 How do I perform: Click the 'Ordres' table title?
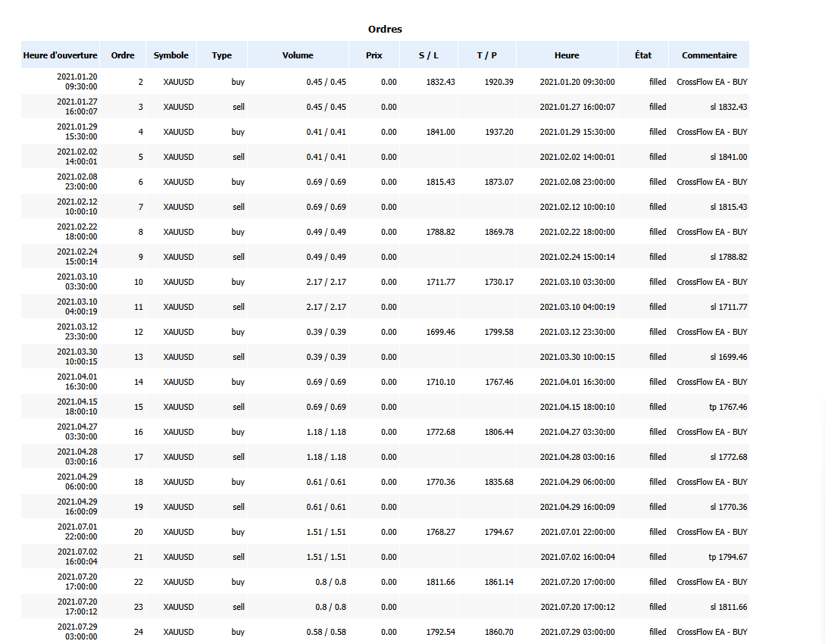tap(385, 30)
